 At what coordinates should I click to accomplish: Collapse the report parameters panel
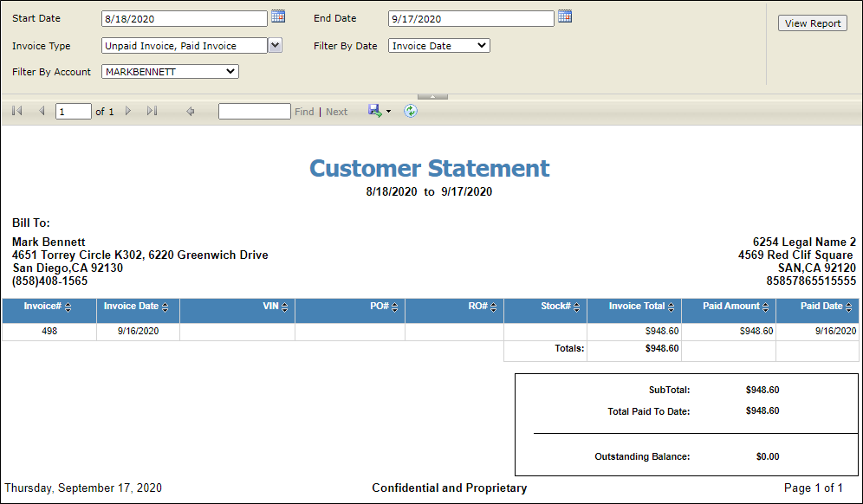[432, 97]
